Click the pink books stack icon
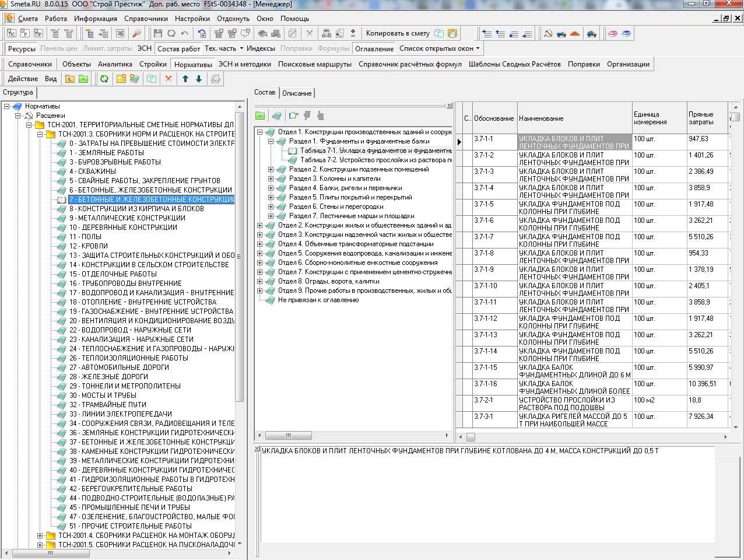 613,33
